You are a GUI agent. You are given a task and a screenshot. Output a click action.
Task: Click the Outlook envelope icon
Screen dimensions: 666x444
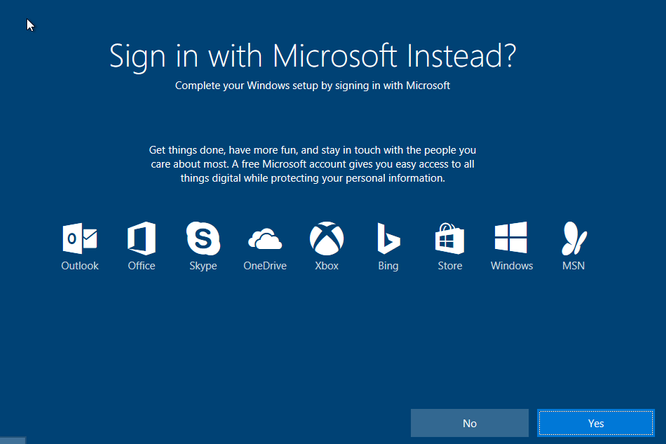pyautogui.click(x=80, y=238)
